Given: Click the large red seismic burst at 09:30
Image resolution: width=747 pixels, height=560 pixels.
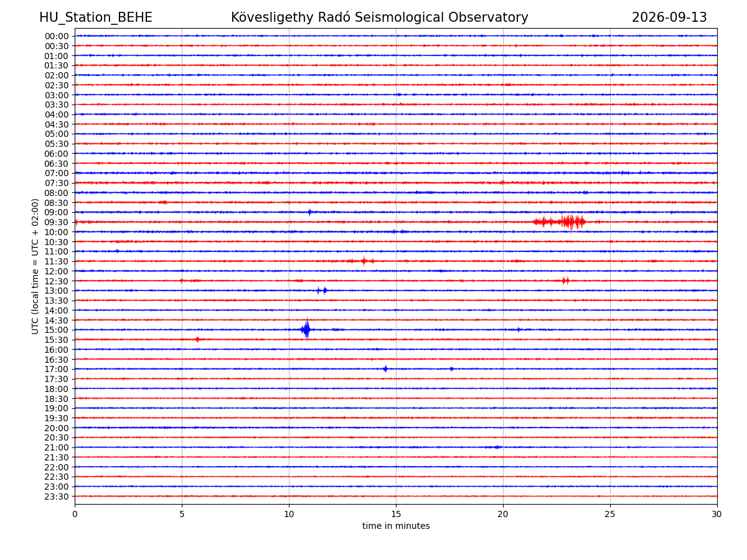Looking at the screenshot, I should tap(560, 222).
